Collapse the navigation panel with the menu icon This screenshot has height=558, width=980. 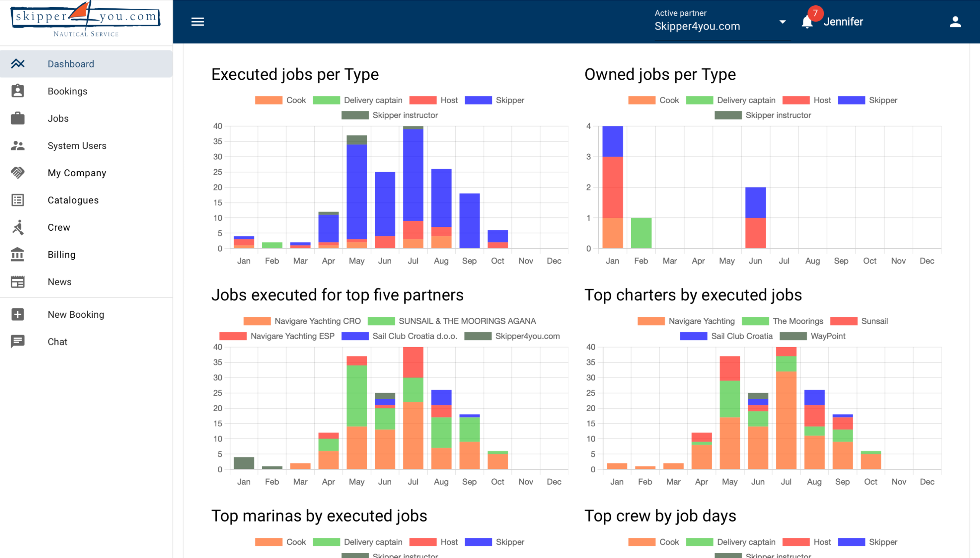click(198, 22)
